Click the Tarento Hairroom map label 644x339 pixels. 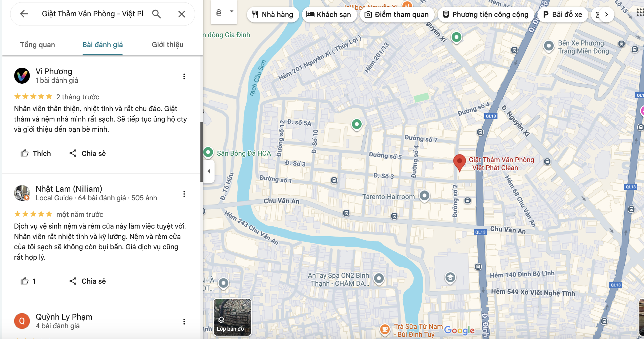pos(388,197)
